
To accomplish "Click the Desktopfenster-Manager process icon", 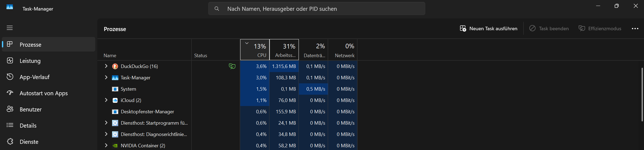I will click(115, 112).
